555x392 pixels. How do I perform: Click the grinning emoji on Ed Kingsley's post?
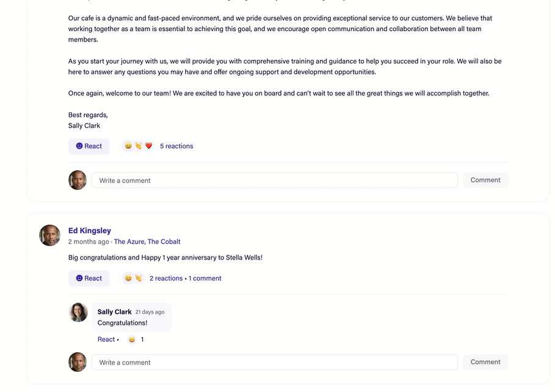[128, 278]
